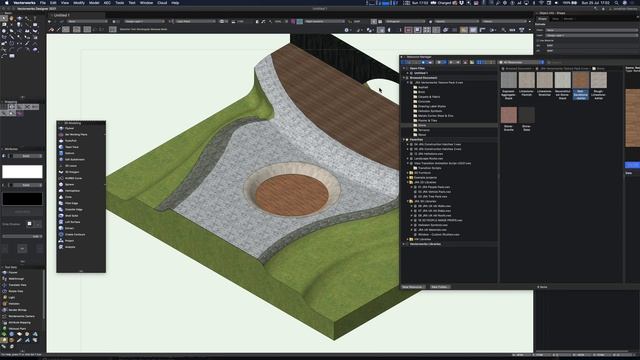
Task: Select the Terrazzo folder
Action: click(x=424, y=130)
